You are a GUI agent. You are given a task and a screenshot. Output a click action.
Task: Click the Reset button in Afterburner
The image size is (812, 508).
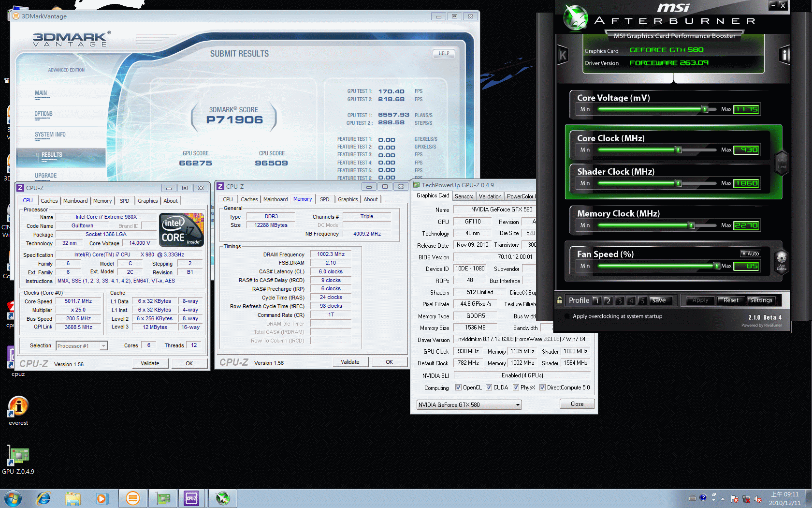pos(731,300)
